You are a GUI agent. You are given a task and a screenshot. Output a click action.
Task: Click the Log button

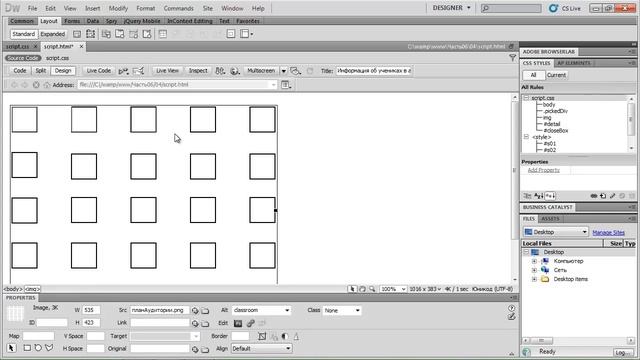(623, 352)
